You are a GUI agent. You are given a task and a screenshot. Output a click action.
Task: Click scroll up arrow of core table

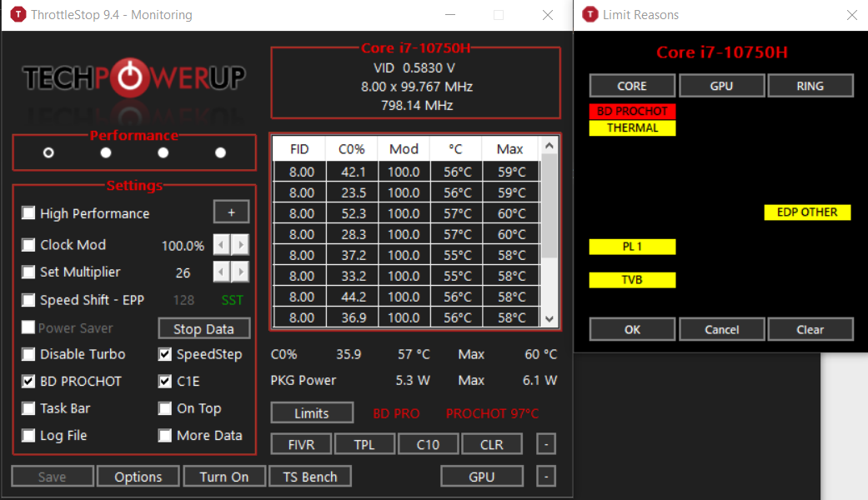click(549, 146)
